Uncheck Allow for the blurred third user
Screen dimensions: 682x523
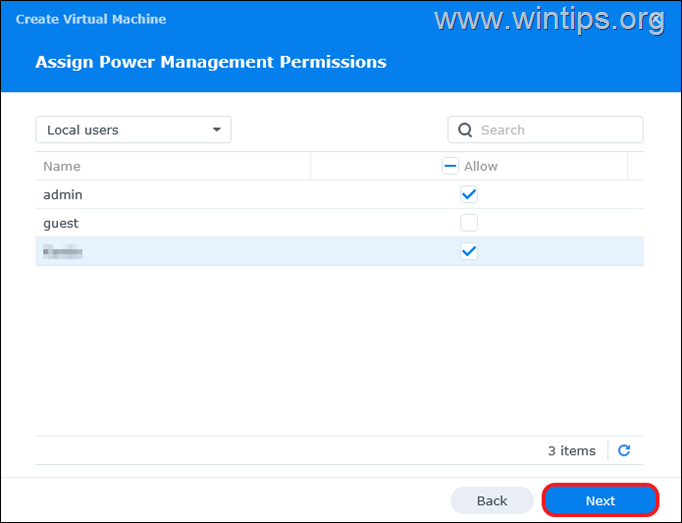[x=468, y=251]
